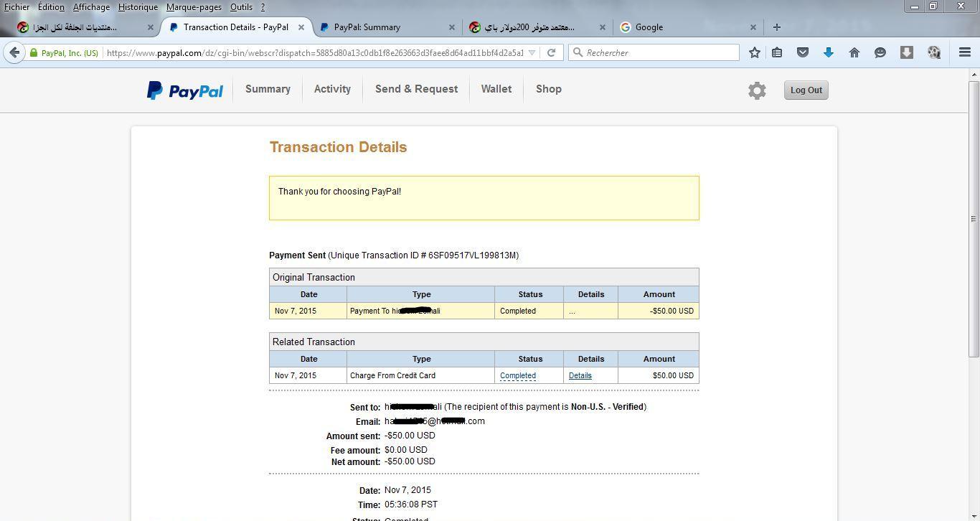
Task: Switch to the first Arabic forum tab
Action: (85, 27)
